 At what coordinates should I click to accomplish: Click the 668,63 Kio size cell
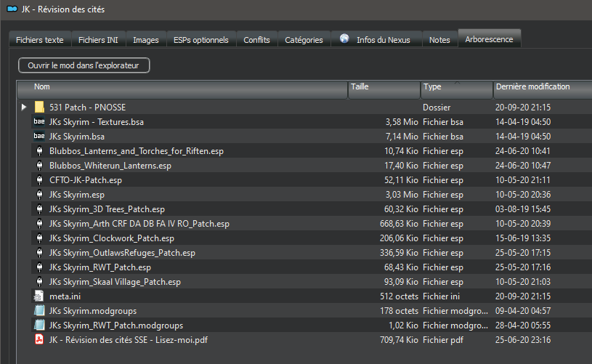click(x=399, y=224)
